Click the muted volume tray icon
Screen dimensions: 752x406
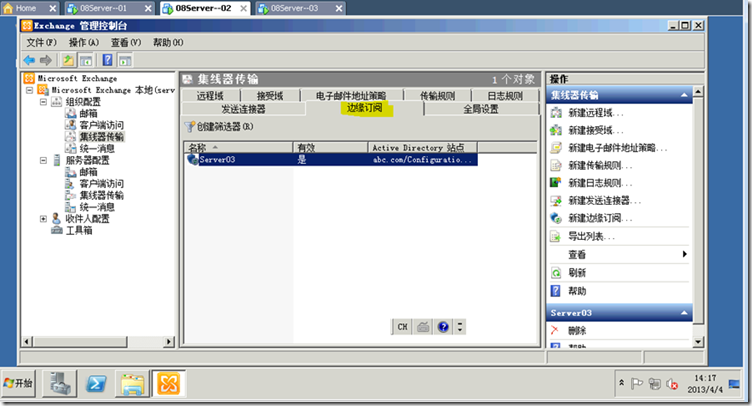(x=672, y=384)
